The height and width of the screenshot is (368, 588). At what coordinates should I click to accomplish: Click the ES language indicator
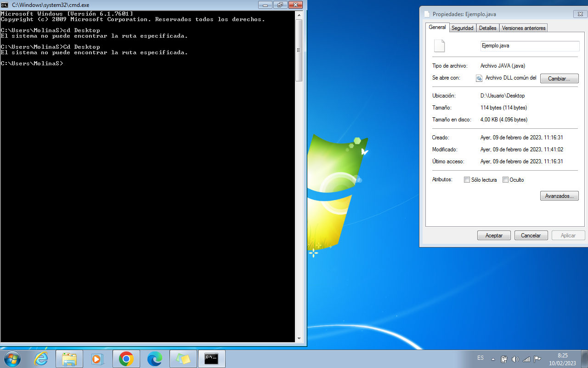(481, 358)
